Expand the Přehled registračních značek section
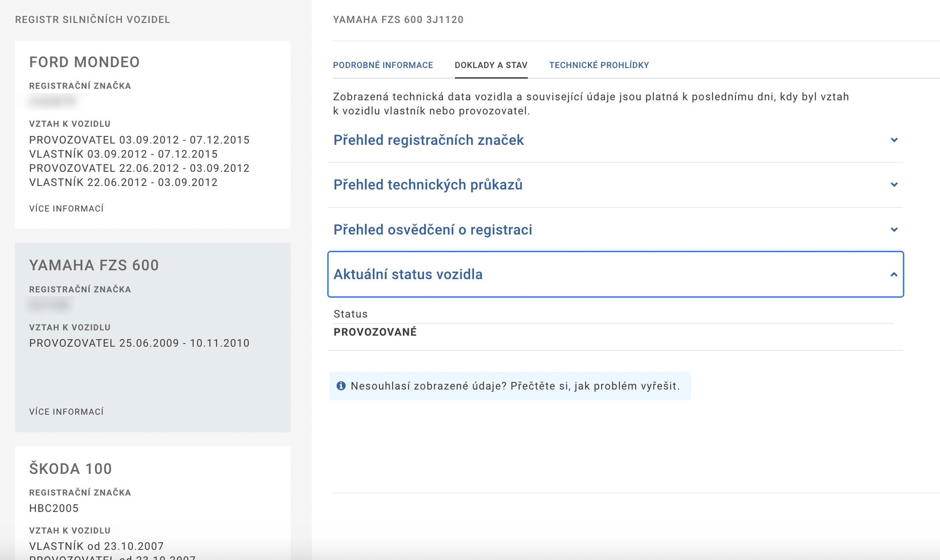 (x=615, y=140)
